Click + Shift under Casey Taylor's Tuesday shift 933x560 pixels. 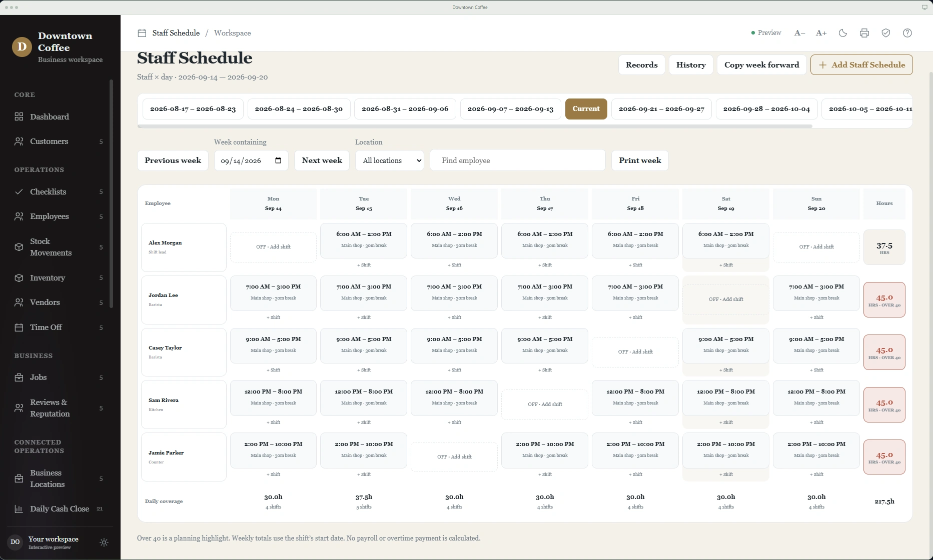364,370
